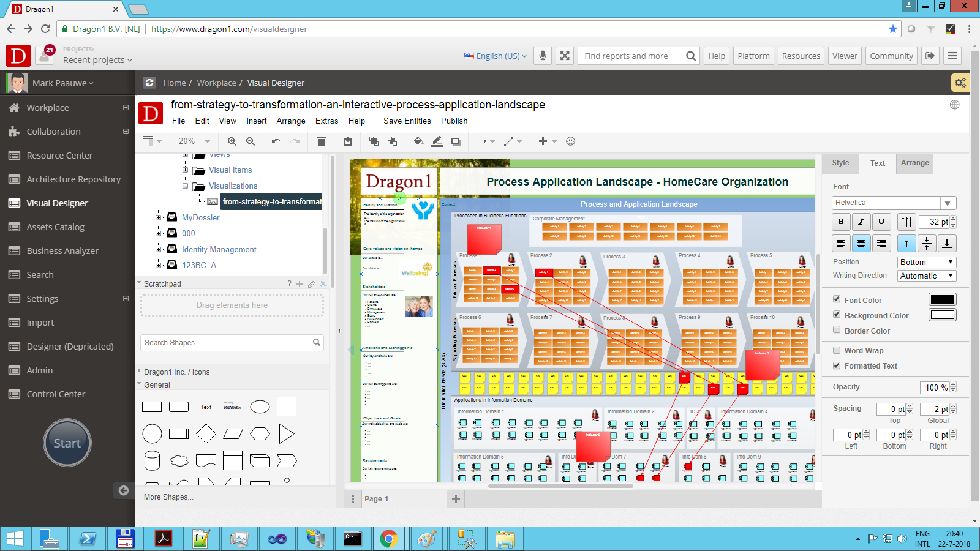Click the Shadow icon in the toolbar
980x551 pixels.
point(455,141)
